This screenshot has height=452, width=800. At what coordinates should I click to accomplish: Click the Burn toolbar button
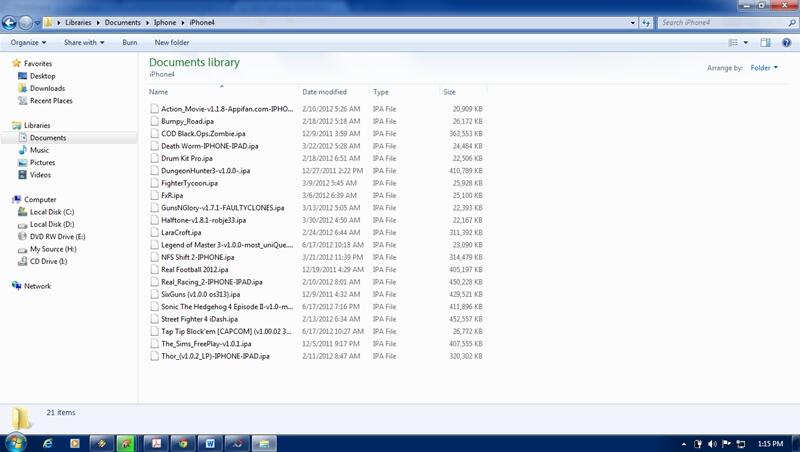click(130, 42)
